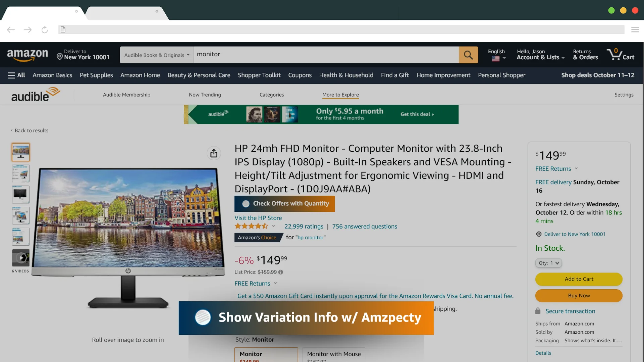Click the Health & Household nav item

point(346,75)
